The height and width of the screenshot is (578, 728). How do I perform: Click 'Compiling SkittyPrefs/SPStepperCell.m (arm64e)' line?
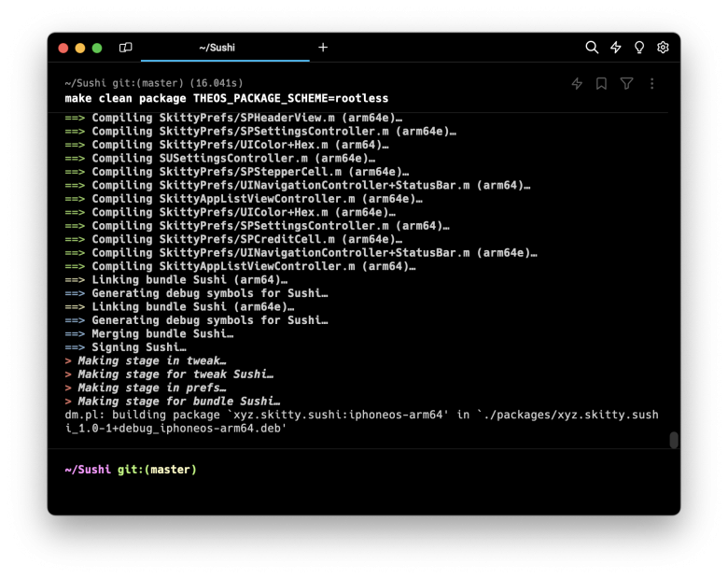tap(237, 172)
